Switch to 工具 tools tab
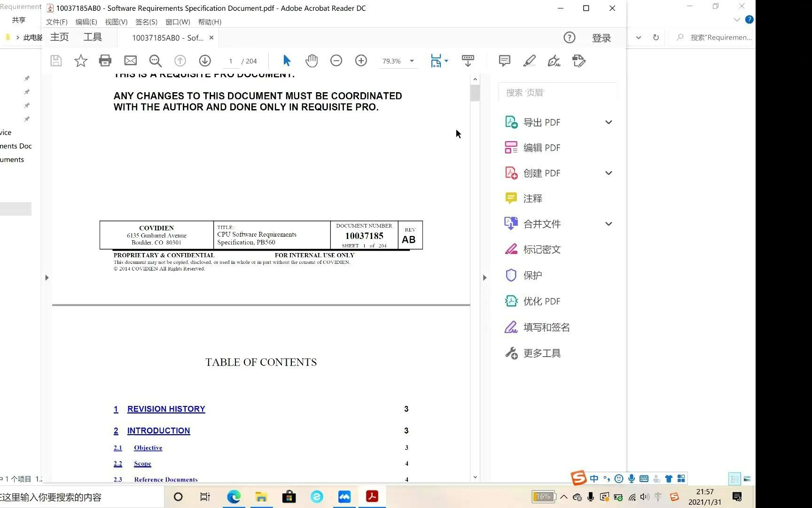The image size is (812, 508). click(x=93, y=37)
